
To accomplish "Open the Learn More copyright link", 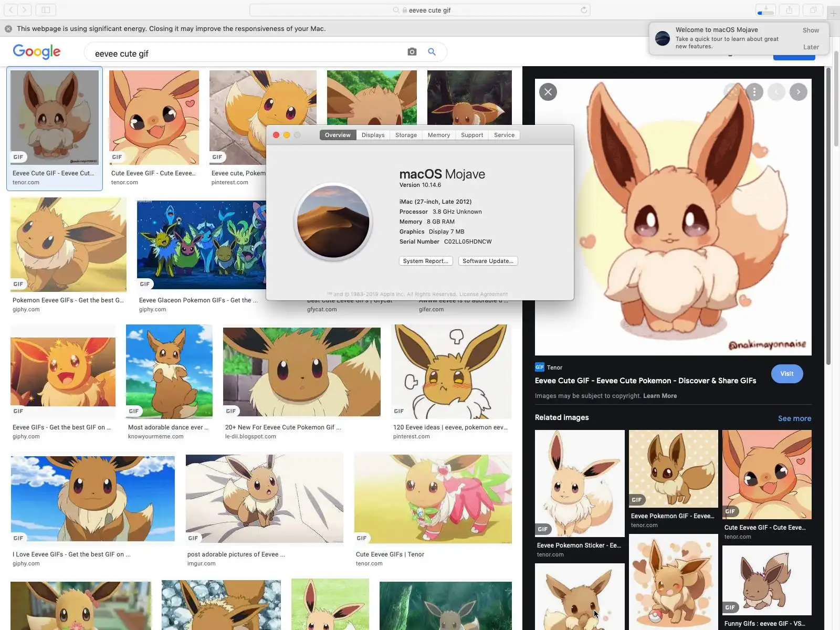I will [x=660, y=396].
